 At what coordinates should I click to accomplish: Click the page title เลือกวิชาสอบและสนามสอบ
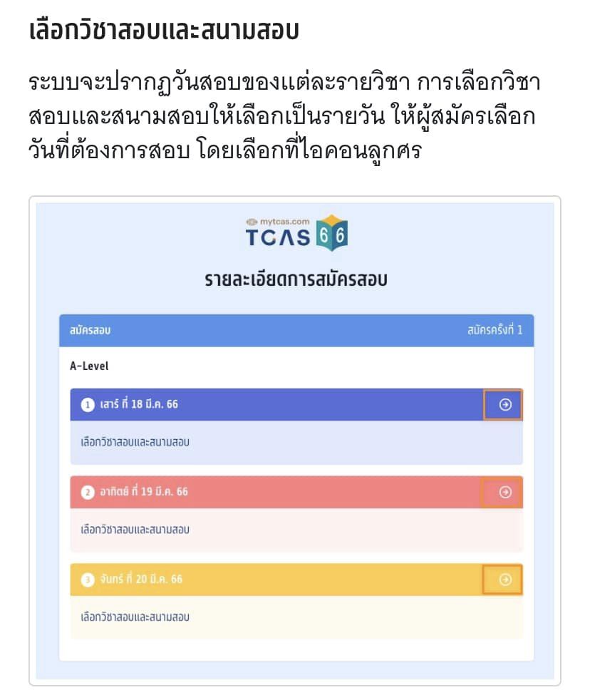(164, 31)
